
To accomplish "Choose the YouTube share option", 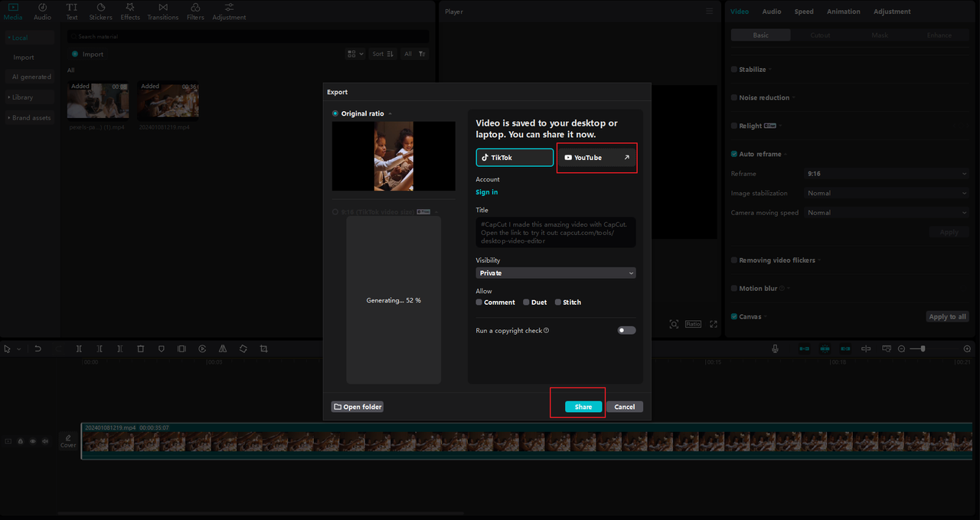I will click(x=596, y=157).
